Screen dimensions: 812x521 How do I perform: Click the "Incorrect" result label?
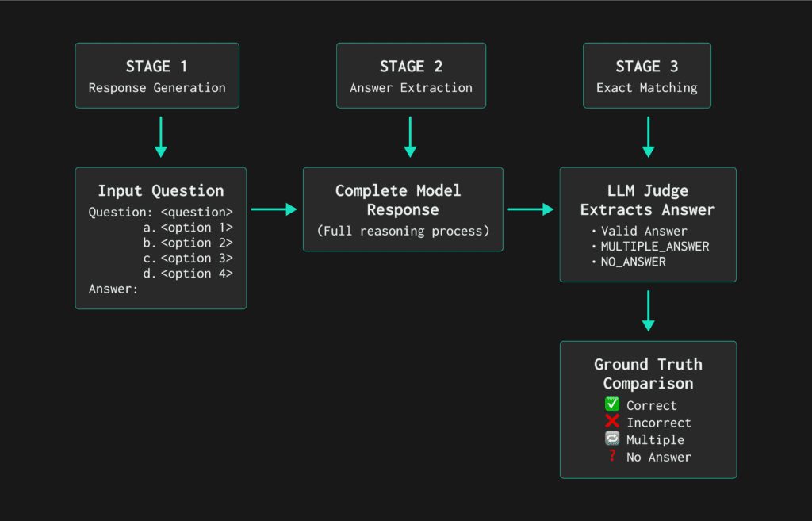pos(659,423)
